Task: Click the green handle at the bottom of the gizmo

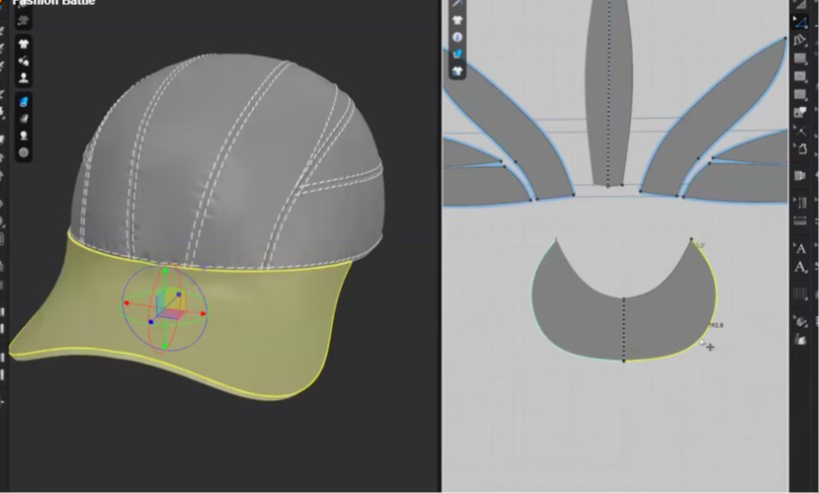Action: pos(165,346)
